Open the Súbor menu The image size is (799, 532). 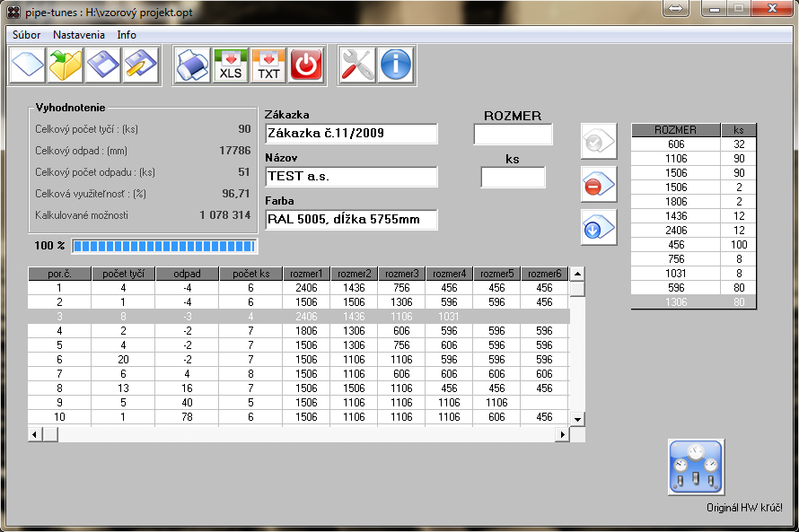(27, 35)
